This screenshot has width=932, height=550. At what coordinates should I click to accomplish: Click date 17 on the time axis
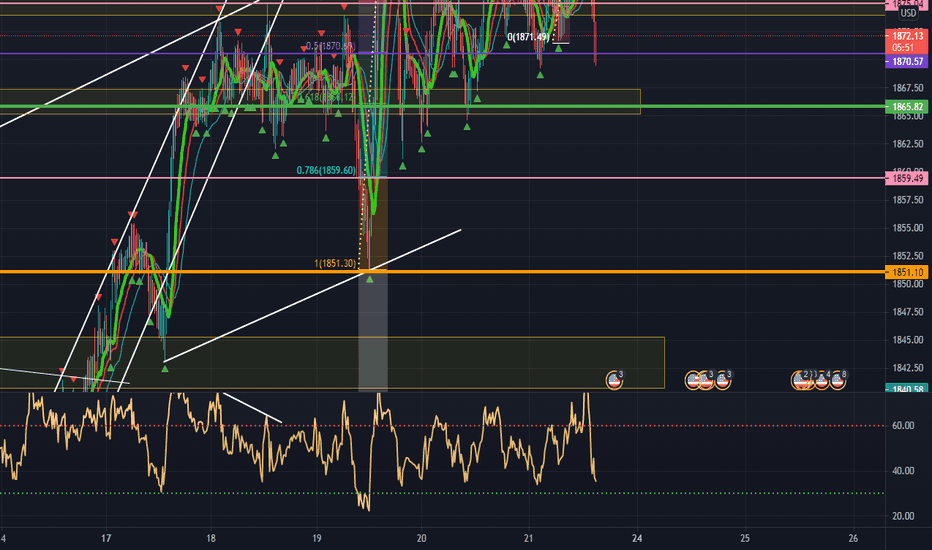point(106,539)
